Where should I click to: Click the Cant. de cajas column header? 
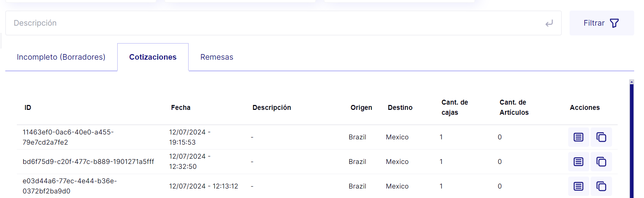point(454,107)
